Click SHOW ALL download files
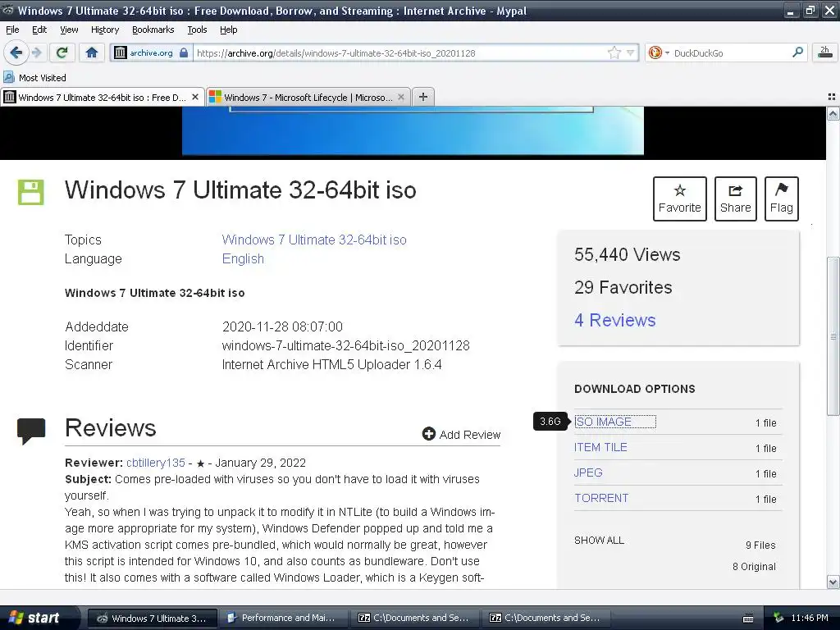 pos(599,541)
